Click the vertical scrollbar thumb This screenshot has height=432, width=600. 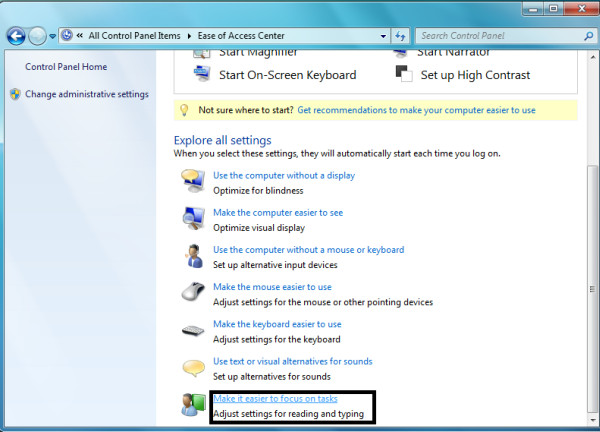pos(593,289)
